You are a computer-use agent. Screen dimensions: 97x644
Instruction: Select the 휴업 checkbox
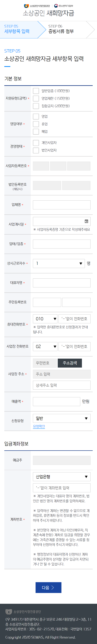(36, 124)
